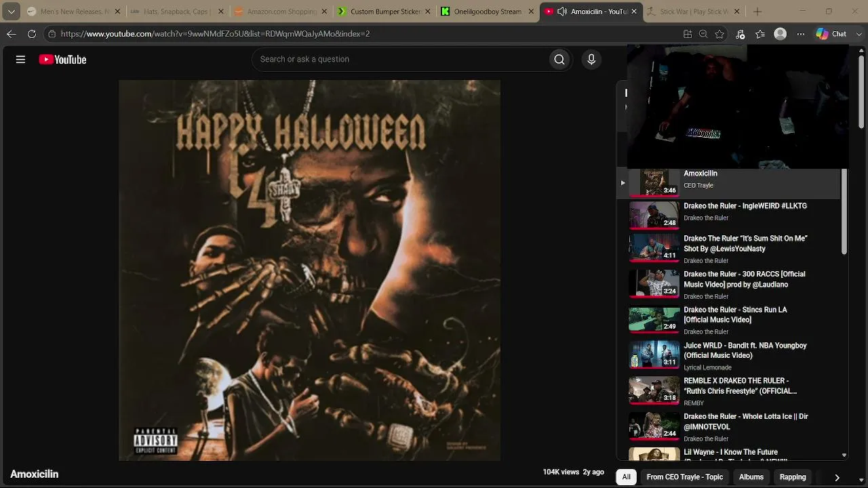Click the 104K views text

[x=561, y=472]
